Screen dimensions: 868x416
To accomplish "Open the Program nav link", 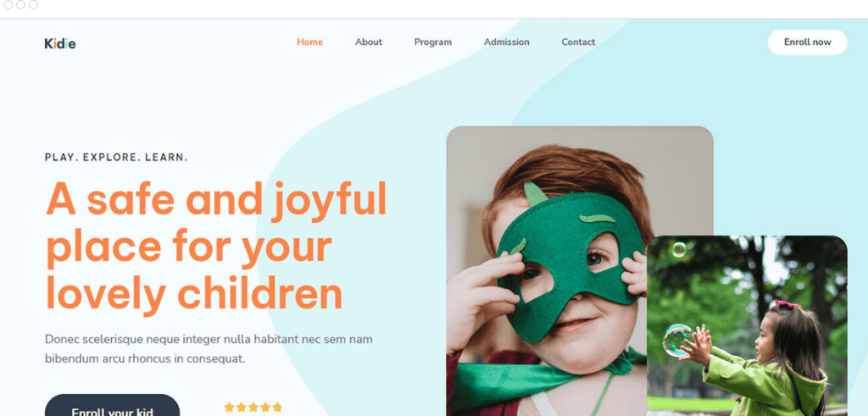I will click(x=433, y=42).
